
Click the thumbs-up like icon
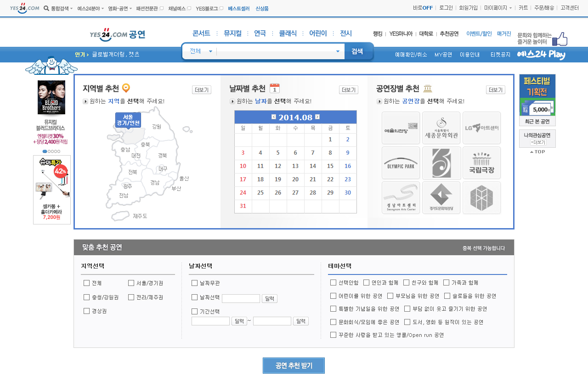coord(560,39)
